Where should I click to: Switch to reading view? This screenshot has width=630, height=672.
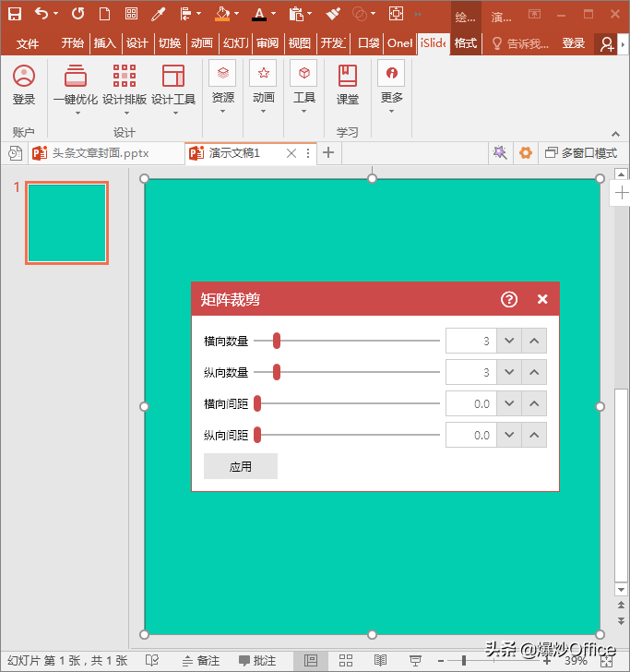[x=380, y=660]
